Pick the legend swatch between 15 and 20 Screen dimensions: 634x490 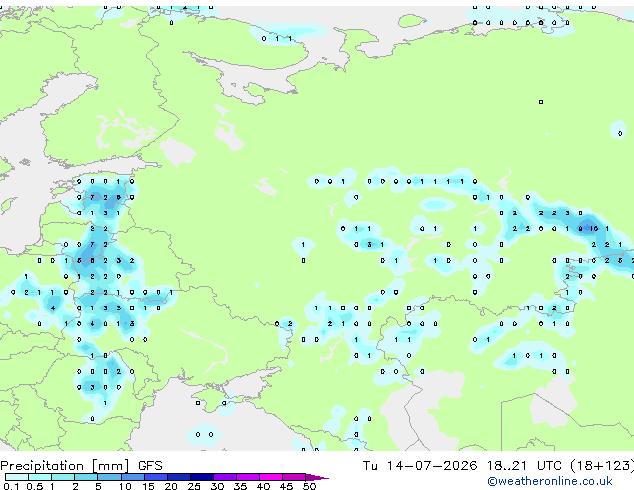click(155, 477)
